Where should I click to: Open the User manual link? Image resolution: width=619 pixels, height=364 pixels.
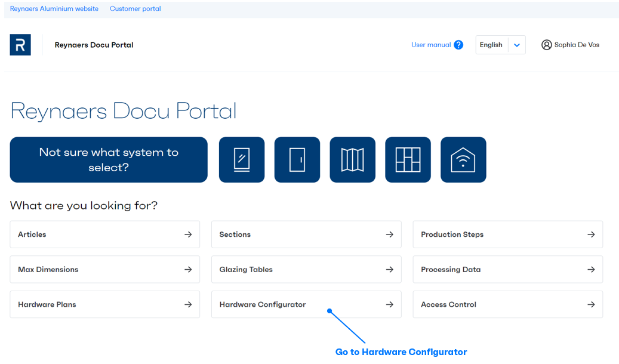point(431,45)
